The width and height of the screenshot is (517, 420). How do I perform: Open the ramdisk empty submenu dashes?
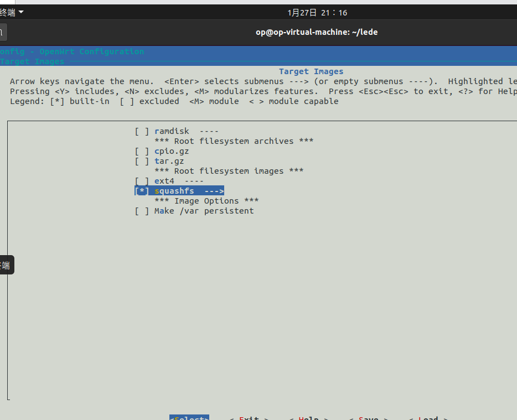(x=209, y=131)
